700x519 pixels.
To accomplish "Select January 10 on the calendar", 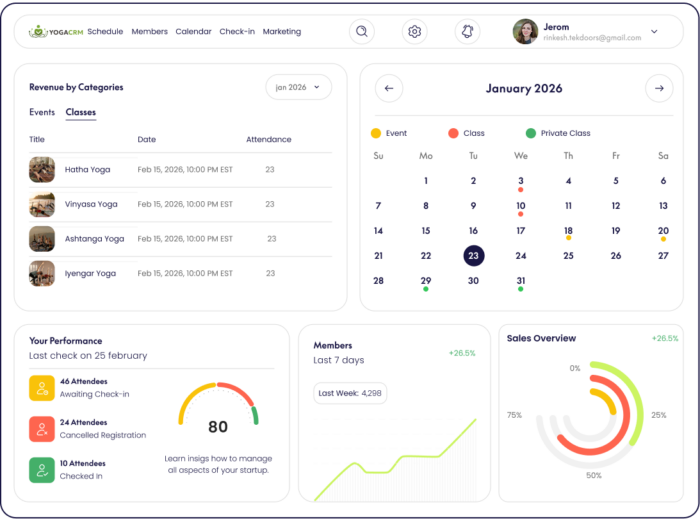I will coord(521,206).
